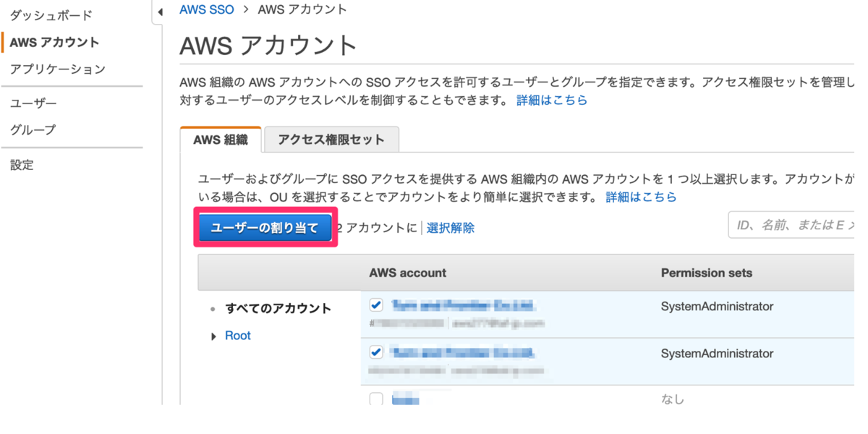The width and height of the screenshot is (868, 434).
Task: Click the AWS アカウント page heading
Action: 268,46
